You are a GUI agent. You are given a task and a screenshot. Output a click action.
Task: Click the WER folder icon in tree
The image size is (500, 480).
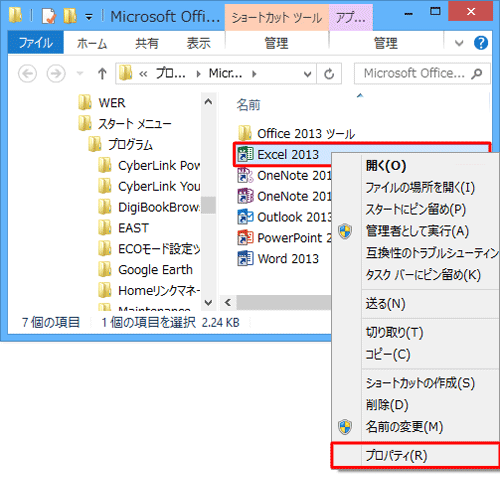(x=85, y=102)
